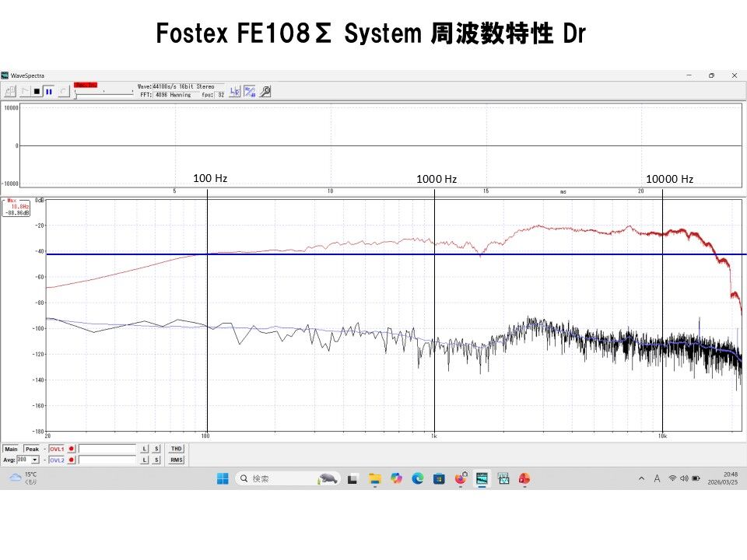Switch to the Peak mode tab

32,449
